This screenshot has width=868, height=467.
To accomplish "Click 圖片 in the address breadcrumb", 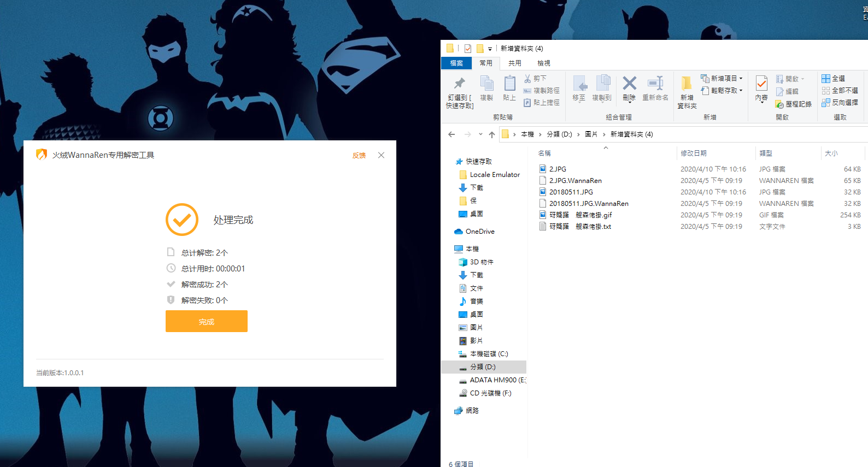I will (x=591, y=134).
